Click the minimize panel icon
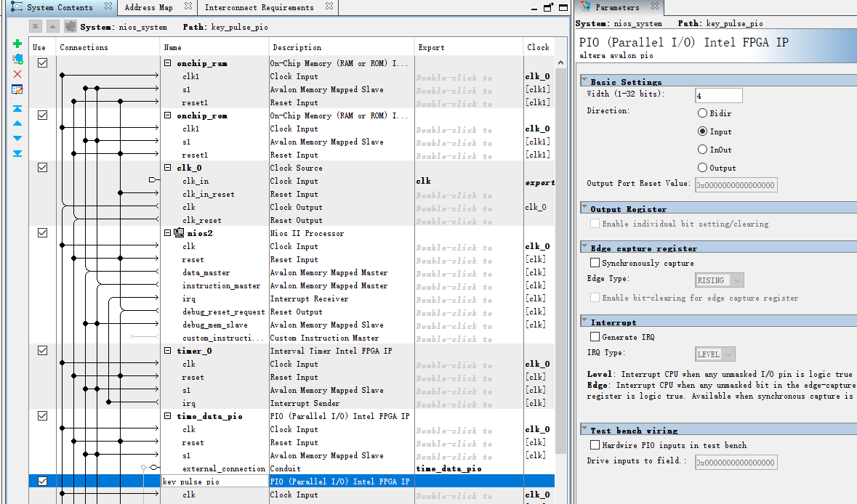Screen dimensions: 857x504 pos(534,9)
